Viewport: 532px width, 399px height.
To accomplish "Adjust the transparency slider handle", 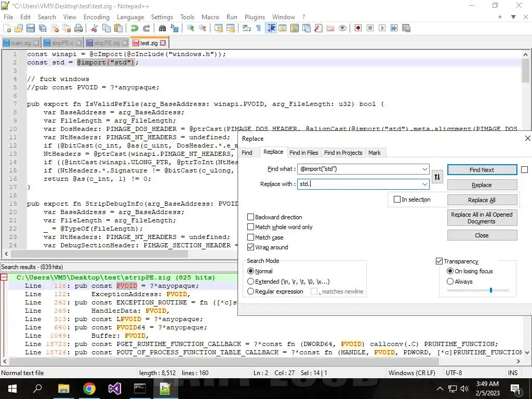I will [490, 290].
